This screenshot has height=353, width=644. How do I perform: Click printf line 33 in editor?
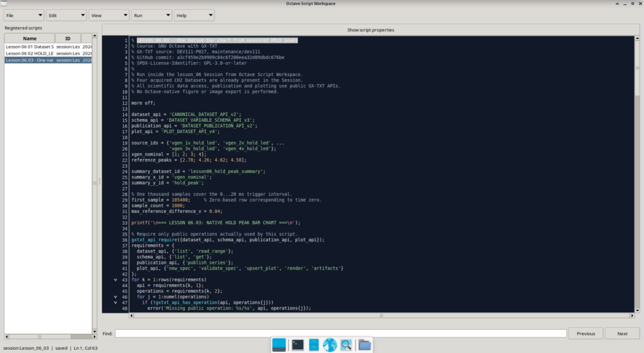[x=216, y=222]
